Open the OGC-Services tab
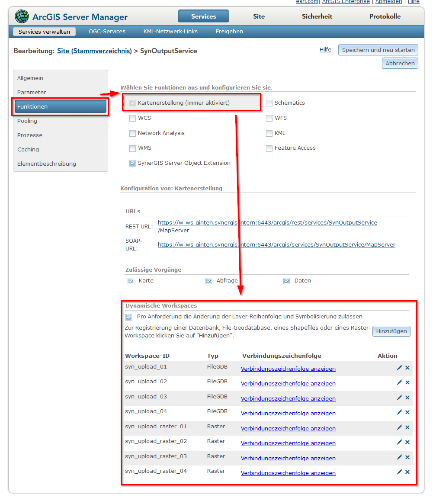The width and height of the screenshot is (436, 504). click(x=107, y=31)
